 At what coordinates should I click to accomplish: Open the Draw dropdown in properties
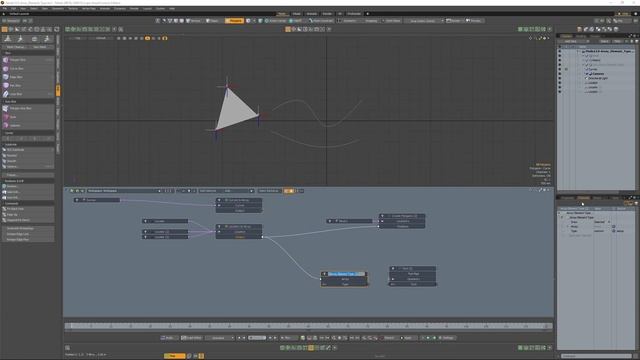pos(602,222)
